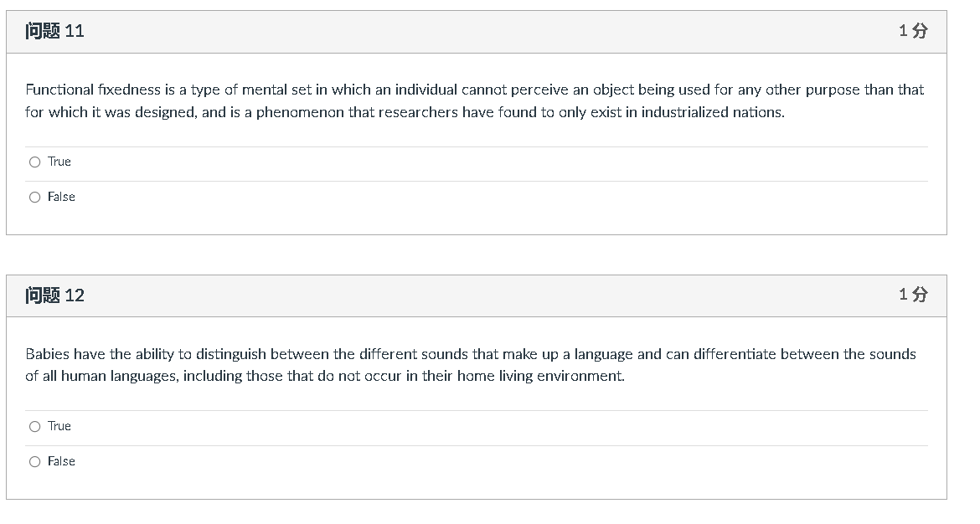This screenshot has height=524, width=980.
Task: Click the False label under question 12
Action: [62, 461]
